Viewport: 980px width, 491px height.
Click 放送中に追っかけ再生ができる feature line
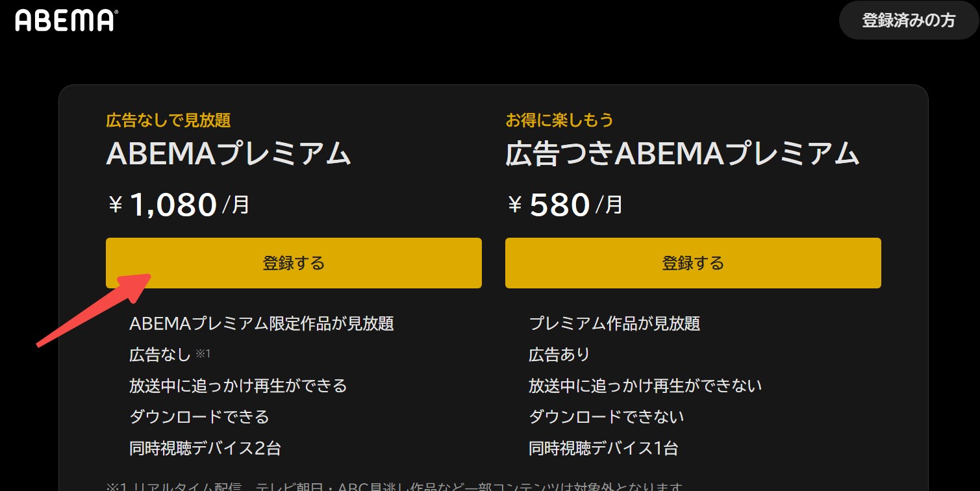tap(237, 385)
